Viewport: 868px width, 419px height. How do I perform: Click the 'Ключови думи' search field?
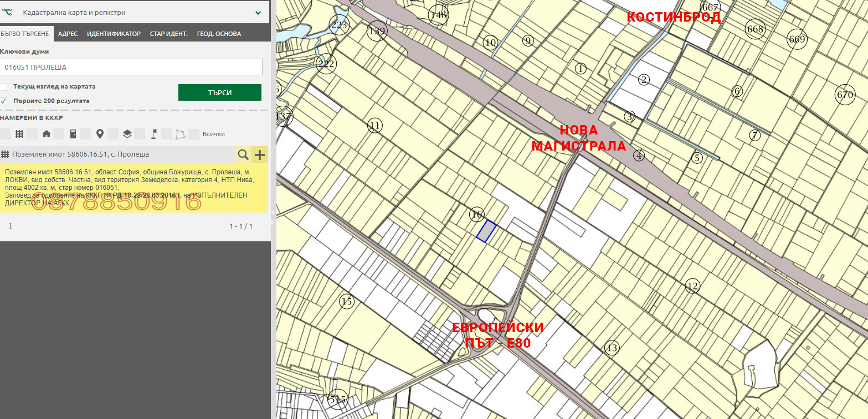(131, 67)
